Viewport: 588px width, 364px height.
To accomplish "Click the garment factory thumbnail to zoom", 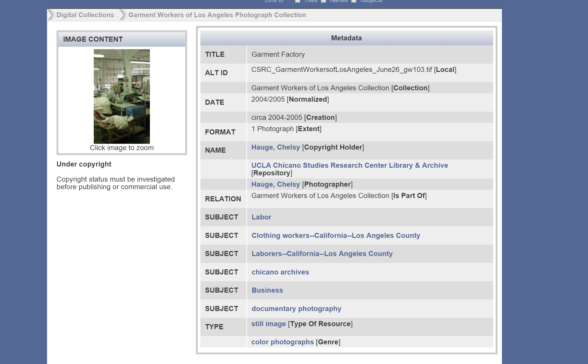I will (122, 96).
